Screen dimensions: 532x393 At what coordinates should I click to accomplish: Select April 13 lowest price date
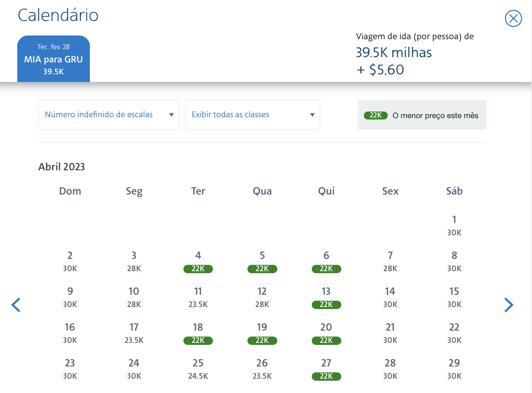pos(326,297)
